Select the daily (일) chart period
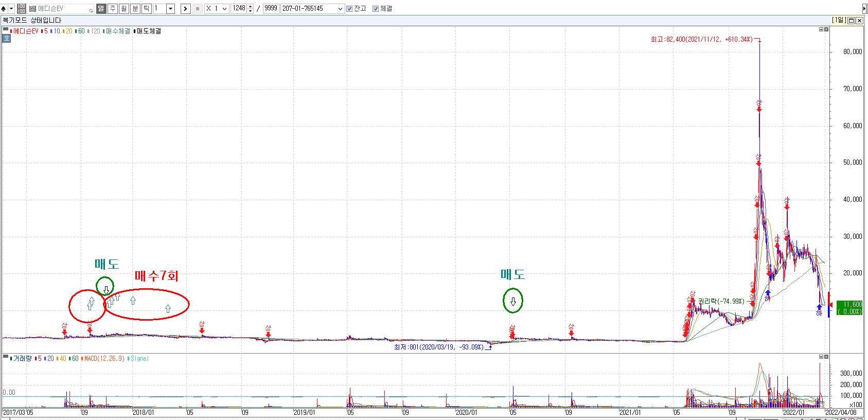 pyautogui.click(x=100, y=9)
